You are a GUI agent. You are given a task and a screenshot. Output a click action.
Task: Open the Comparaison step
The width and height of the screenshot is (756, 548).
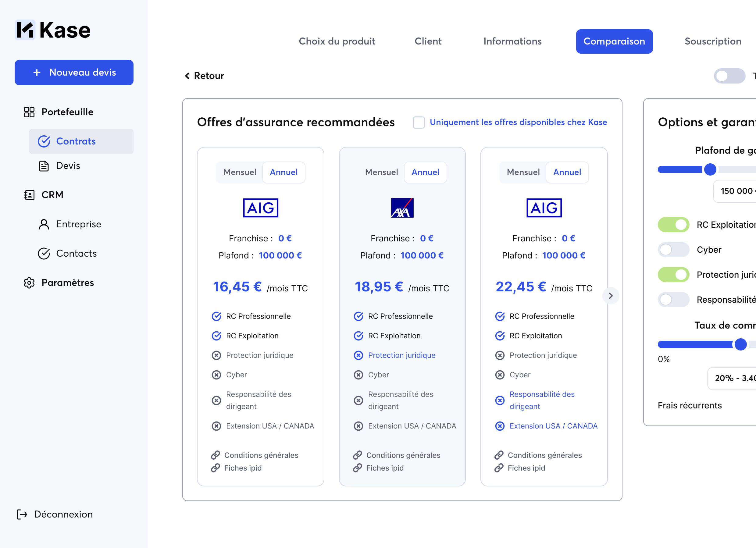tap(614, 41)
